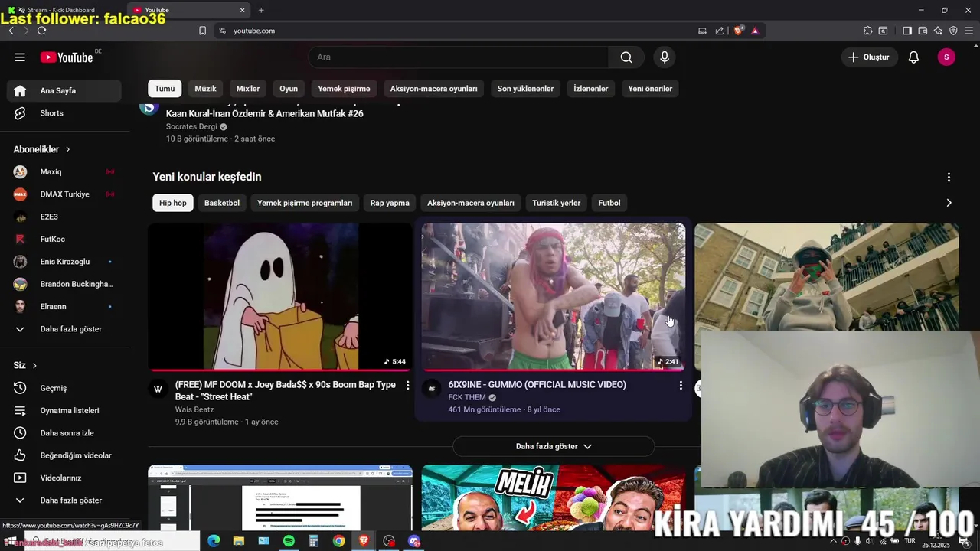Open the notifications bell

913,57
